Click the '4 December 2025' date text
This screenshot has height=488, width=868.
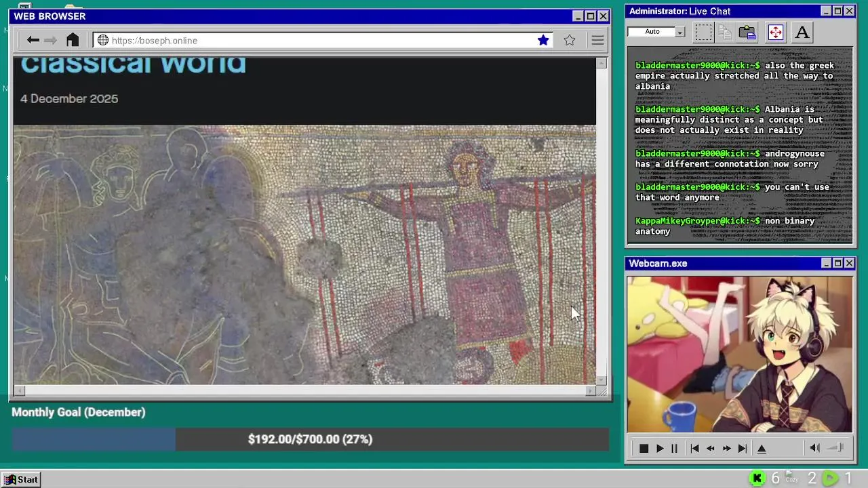pos(69,99)
